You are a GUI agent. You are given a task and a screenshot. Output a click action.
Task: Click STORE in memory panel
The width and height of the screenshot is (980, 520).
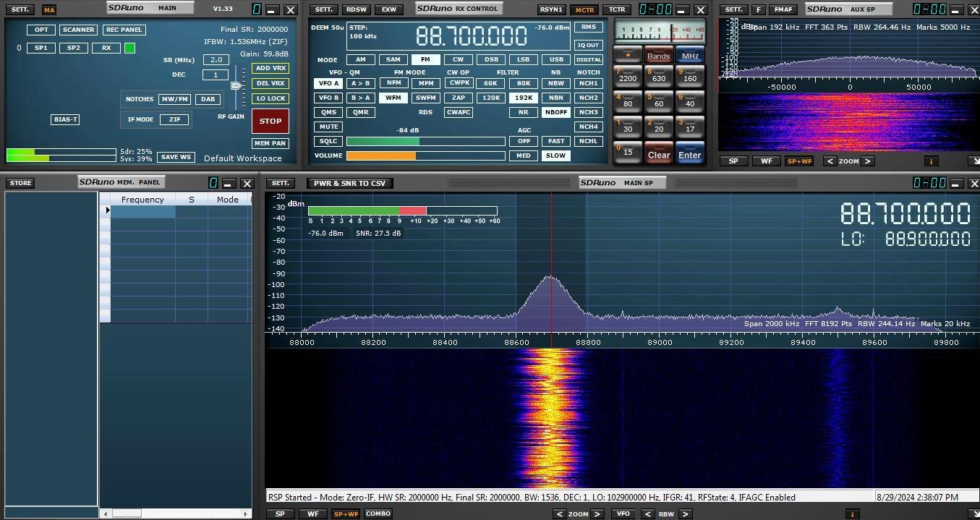(20, 183)
